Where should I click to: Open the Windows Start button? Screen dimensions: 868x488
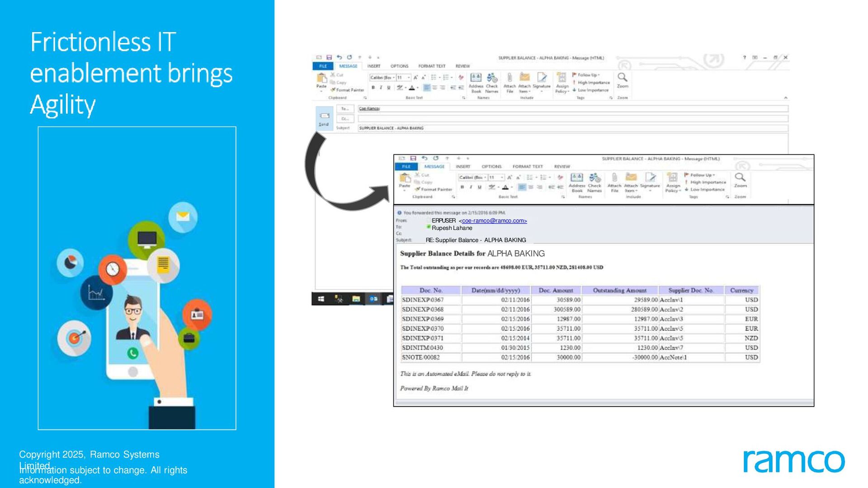(x=321, y=299)
